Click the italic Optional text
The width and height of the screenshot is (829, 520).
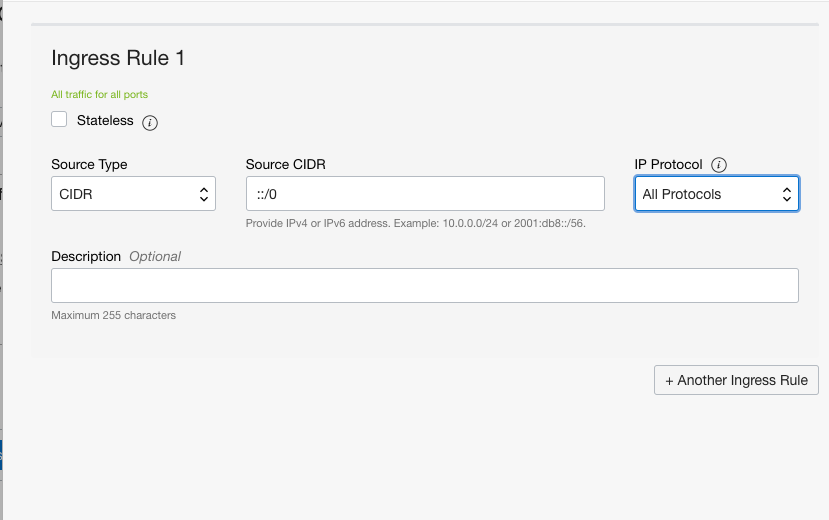pyautogui.click(x=155, y=256)
